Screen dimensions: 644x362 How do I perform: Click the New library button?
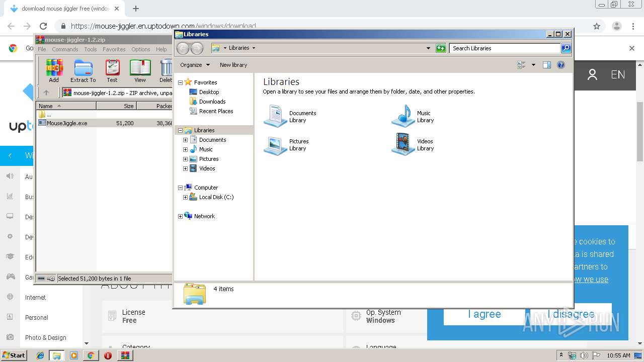tap(233, 65)
